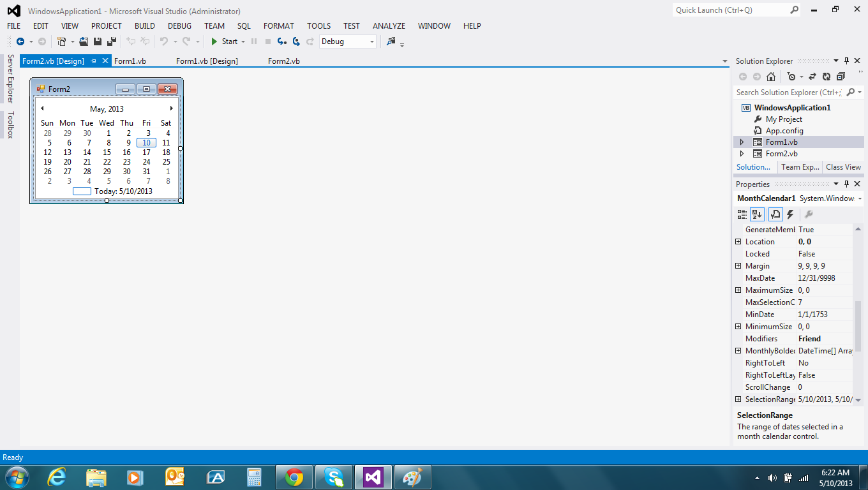Click Categorized view icon in Properties
This screenshot has height=490, width=868.
click(x=742, y=214)
